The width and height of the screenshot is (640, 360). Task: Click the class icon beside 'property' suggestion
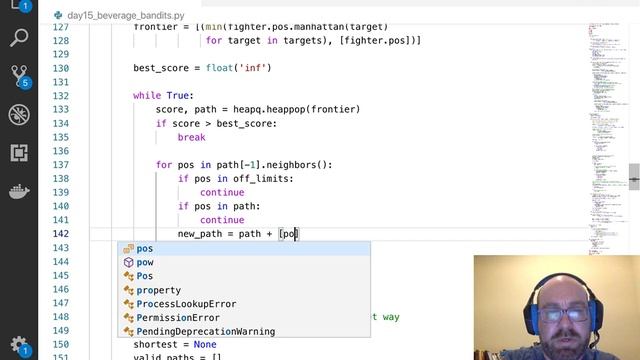point(129,290)
